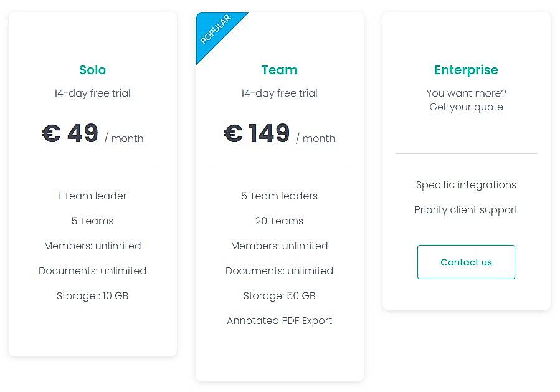Image resolution: width=560 pixels, height=392 pixels.
Task: Click Storage: 50 GB in Team card
Action: point(279,295)
